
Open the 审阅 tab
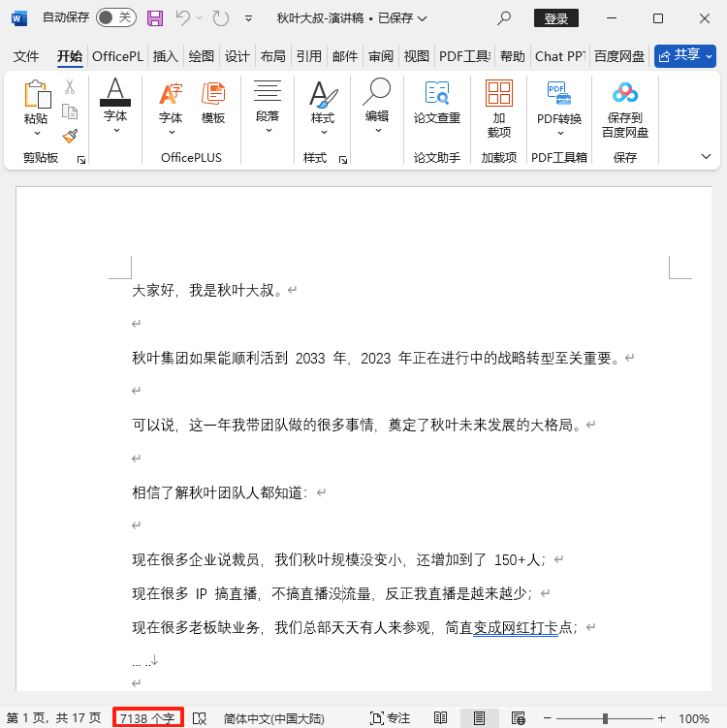tap(381, 56)
